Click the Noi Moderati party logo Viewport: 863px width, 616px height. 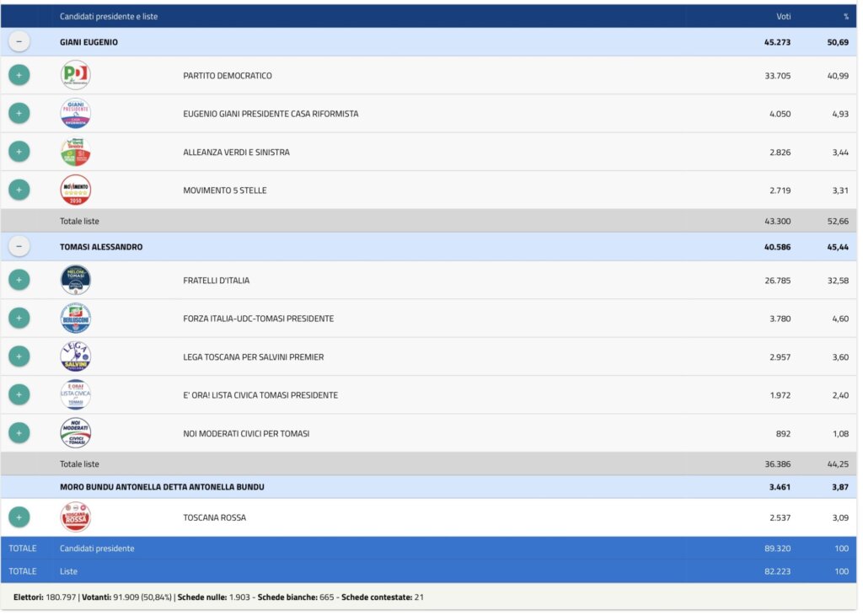[75, 433]
